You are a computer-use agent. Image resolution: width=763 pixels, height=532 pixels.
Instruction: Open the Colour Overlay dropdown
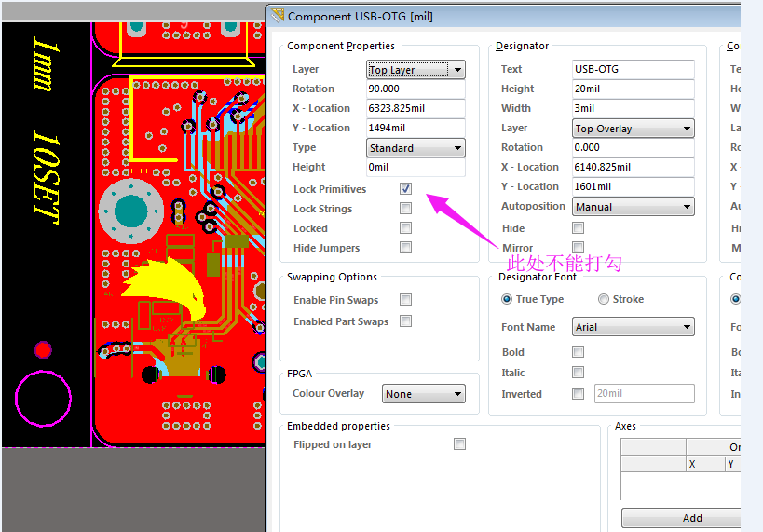pyautogui.click(x=424, y=394)
